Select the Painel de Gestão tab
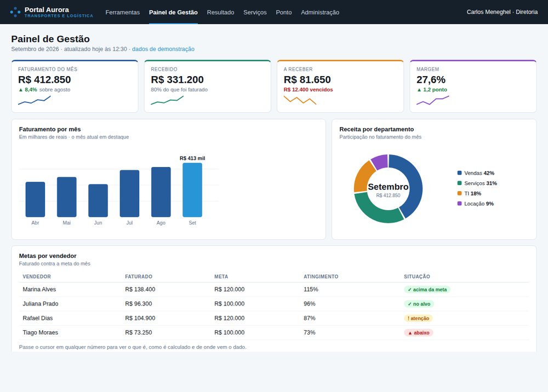 coord(173,12)
